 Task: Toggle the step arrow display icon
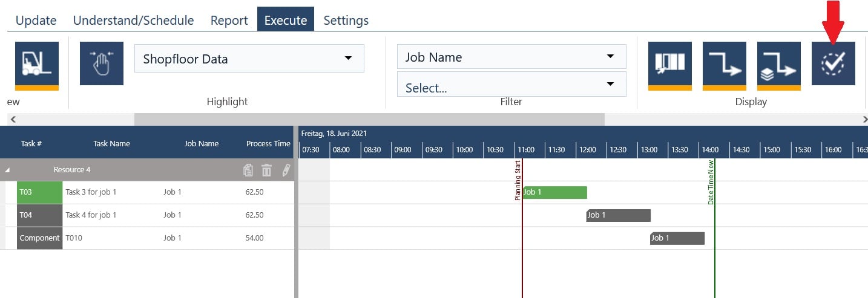point(724,63)
